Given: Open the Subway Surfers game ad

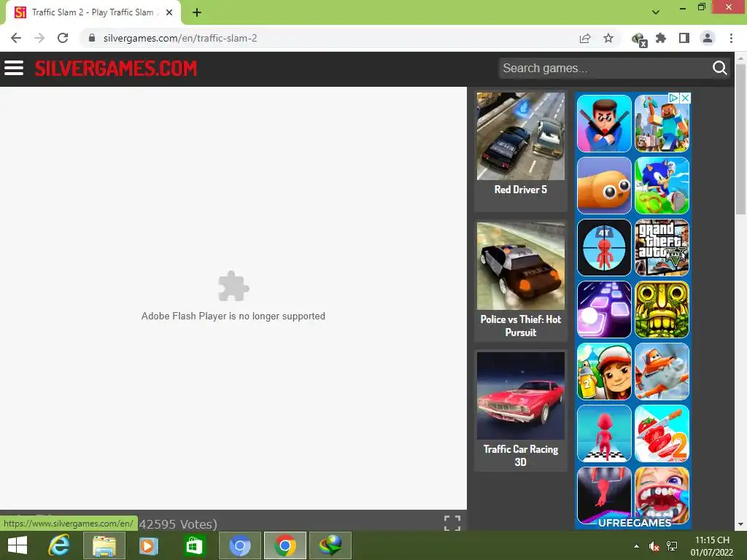Looking at the screenshot, I should [604, 371].
